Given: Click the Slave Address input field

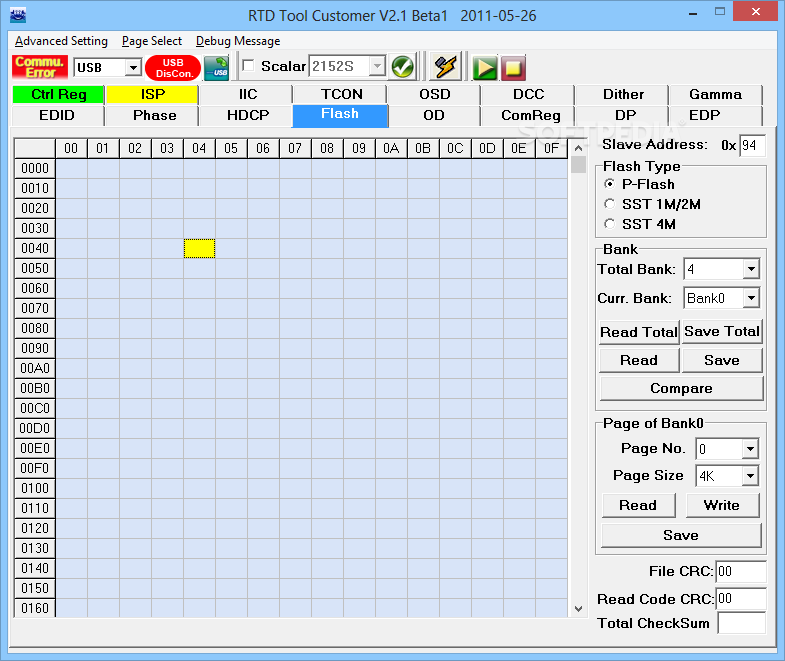Looking at the screenshot, I should (x=752, y=145).
